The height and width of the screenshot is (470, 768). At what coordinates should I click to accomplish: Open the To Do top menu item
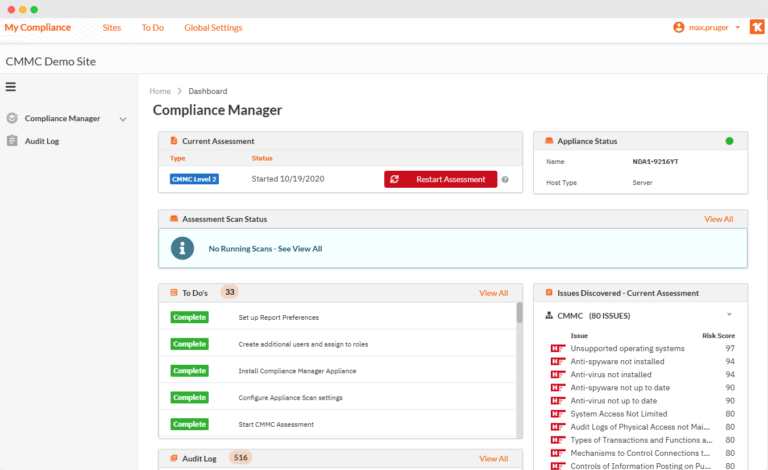tap(153, 27)
